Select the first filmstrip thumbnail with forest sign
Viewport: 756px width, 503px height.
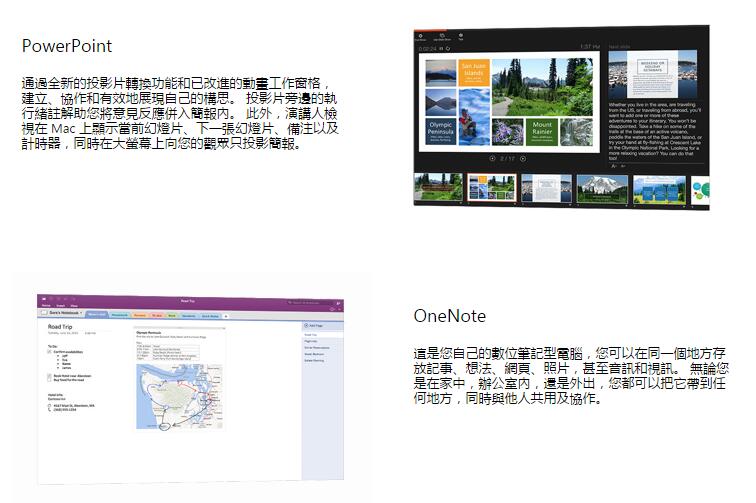pyautogui.click(x=438, y=188)
